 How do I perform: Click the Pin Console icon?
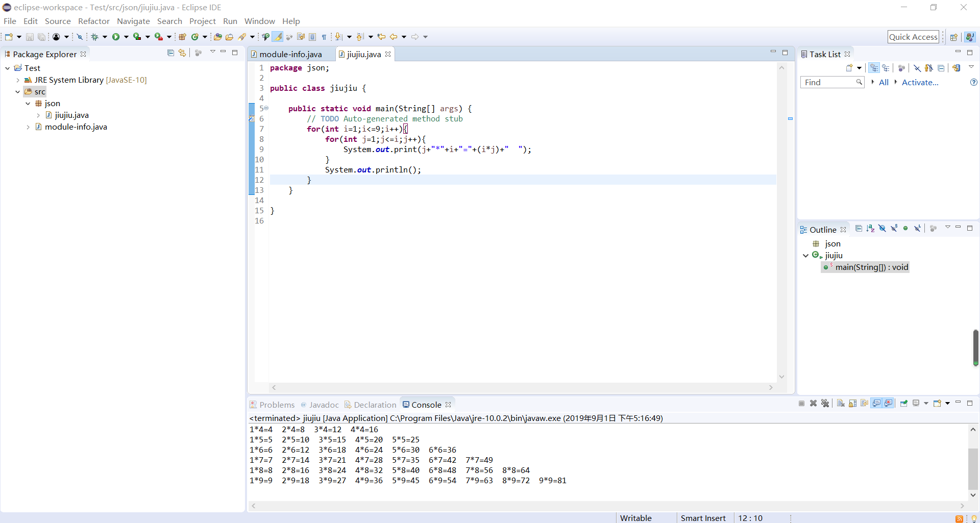click(903, 404)
